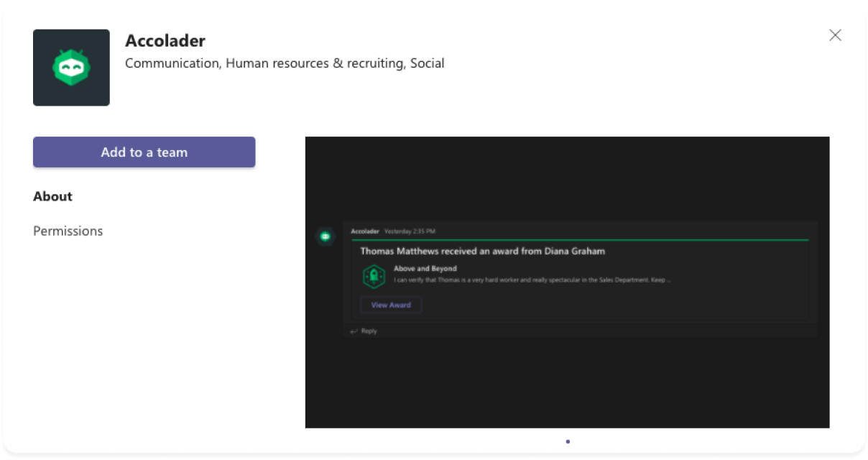The width and height of the screenshot is (868, 460).
Task: Click the Above and Beyond award title
Action: pyautogui.click(x=425, y=269)
